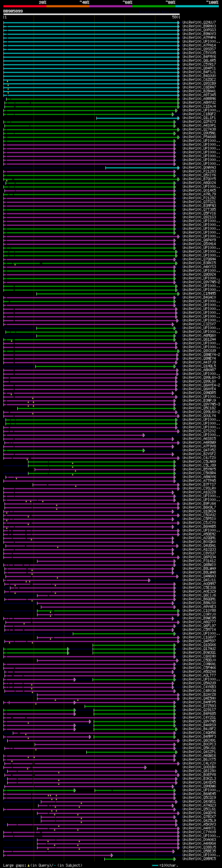Select the UniRef100_Q9SDS7 label

pos(199,49)
